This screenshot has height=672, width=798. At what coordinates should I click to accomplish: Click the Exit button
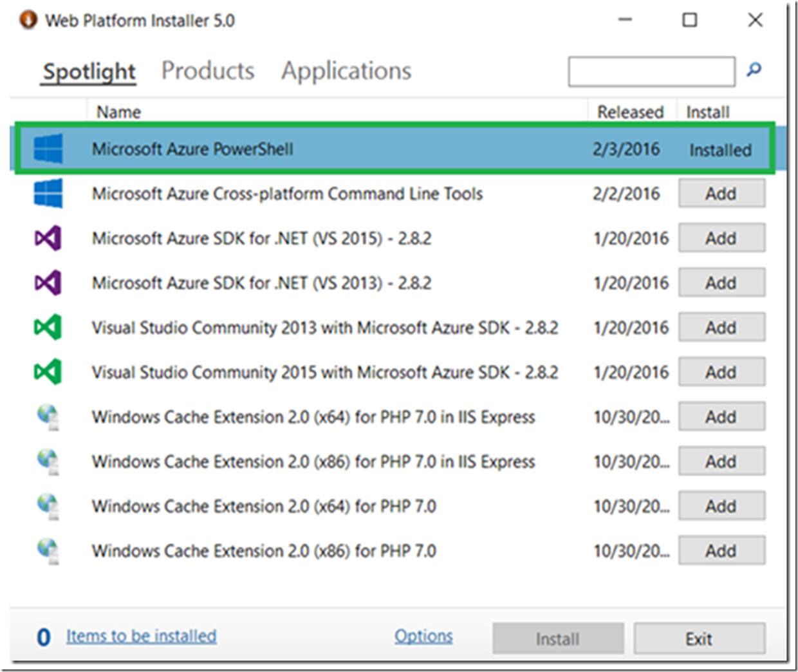pyautogui.click(x=700, y=639)
